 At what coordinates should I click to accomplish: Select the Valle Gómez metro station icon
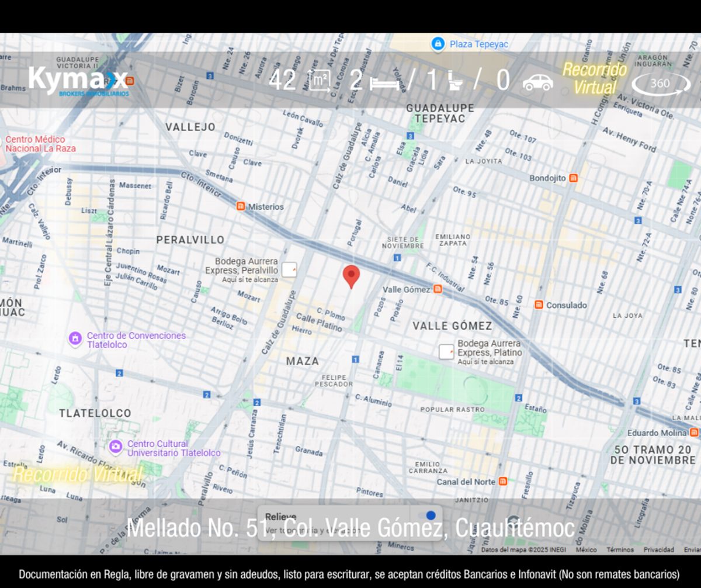point(438,289)
